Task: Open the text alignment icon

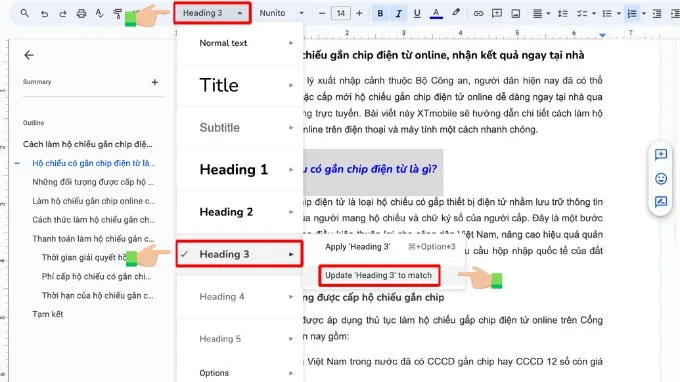Action: click(537, 13)
